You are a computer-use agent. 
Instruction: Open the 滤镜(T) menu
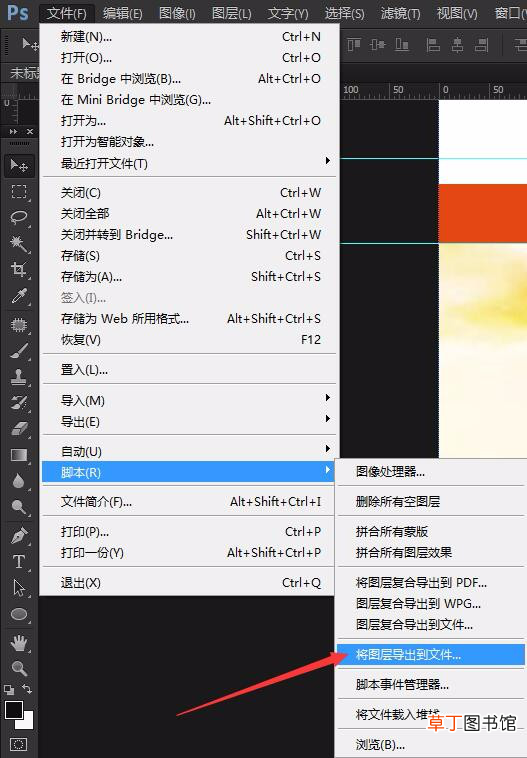(400, 14)
